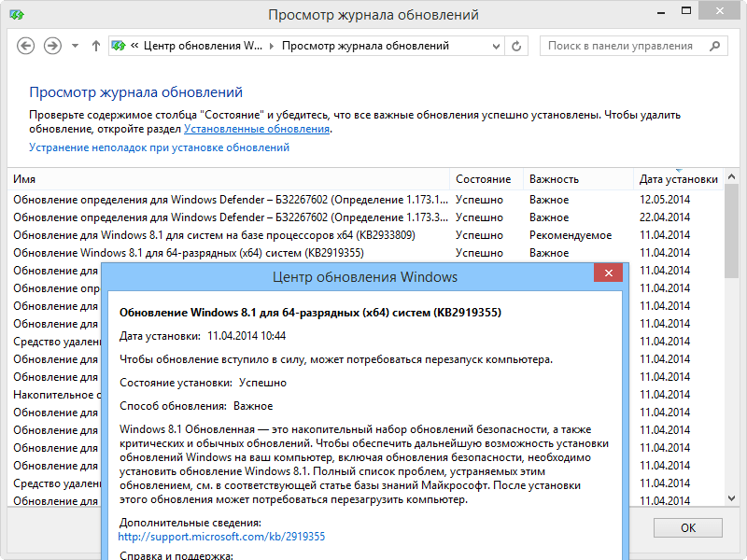Close the Центр обновления Windows dialog
This screenshot has height=560, width=747.
608,273
